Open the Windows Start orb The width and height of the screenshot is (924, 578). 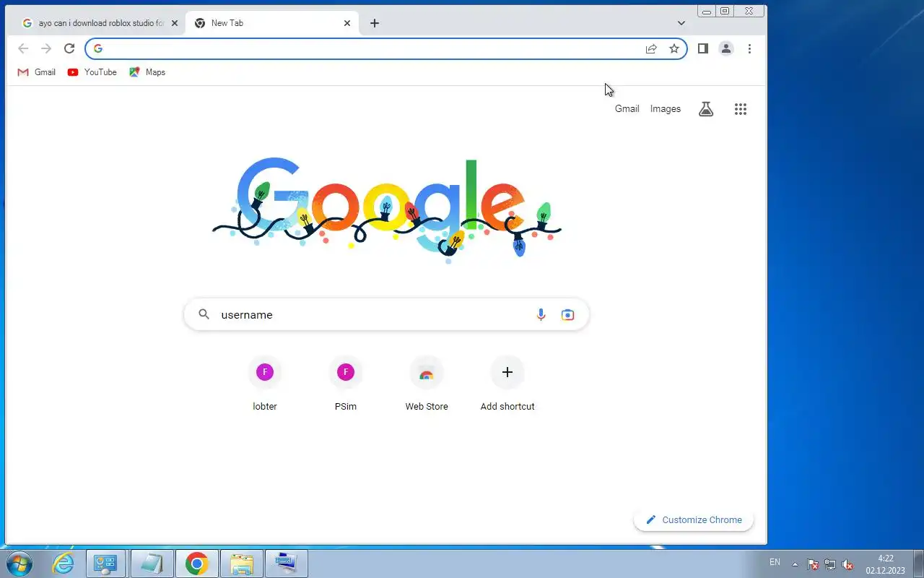click(19, 564)
